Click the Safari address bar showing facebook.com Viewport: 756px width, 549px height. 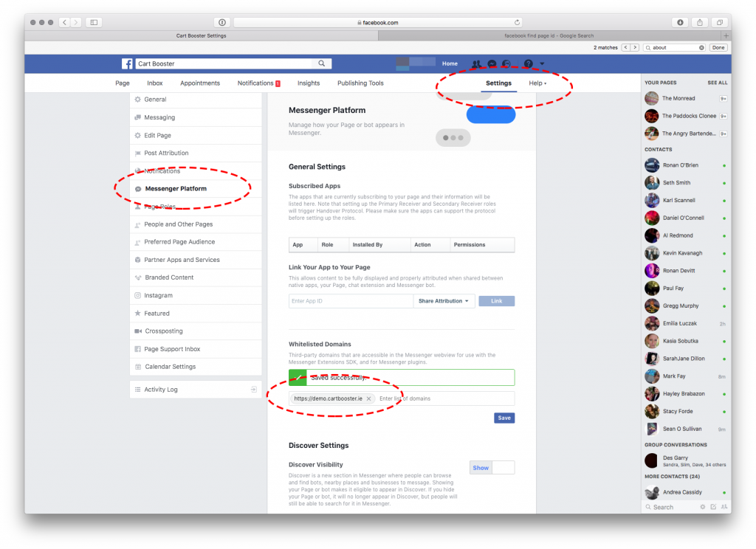377,22
